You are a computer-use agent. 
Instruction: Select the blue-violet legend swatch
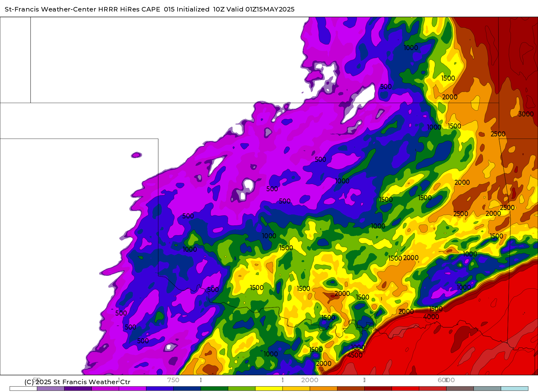coord(160,388)
